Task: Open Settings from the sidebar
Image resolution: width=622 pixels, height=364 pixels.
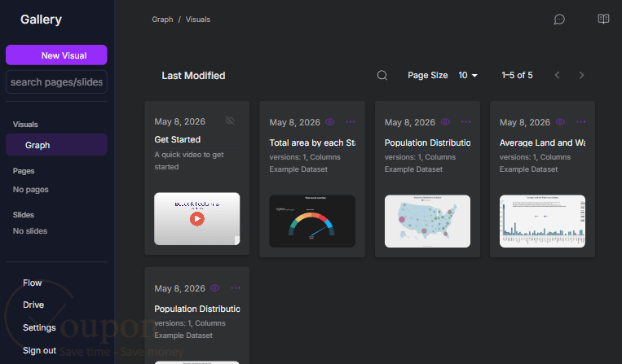Action: (x=39, y=327)
